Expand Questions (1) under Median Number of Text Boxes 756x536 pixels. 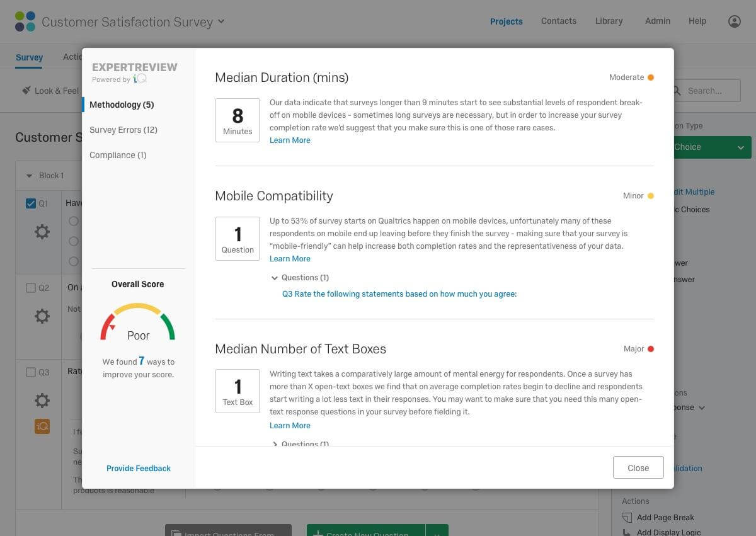(x=275, y=444)
